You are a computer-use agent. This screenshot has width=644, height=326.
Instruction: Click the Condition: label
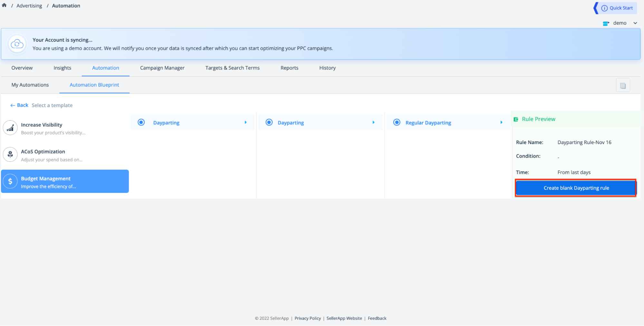528,156
